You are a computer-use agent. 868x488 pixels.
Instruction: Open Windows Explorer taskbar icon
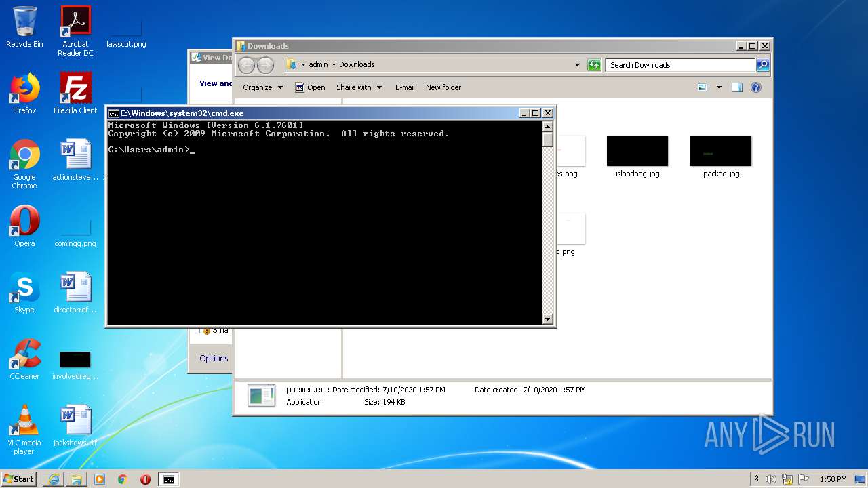pos(77,479)
